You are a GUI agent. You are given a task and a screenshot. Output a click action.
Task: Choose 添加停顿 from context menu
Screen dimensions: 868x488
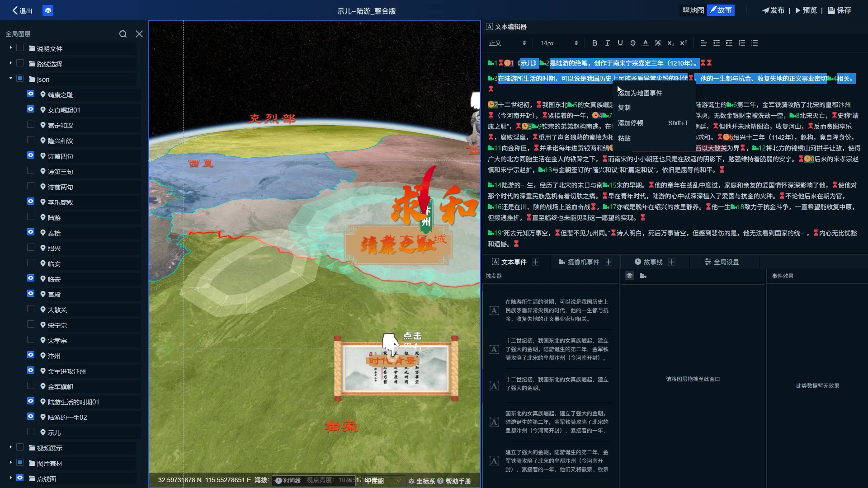pyautogui.click(x=654, y=123)
